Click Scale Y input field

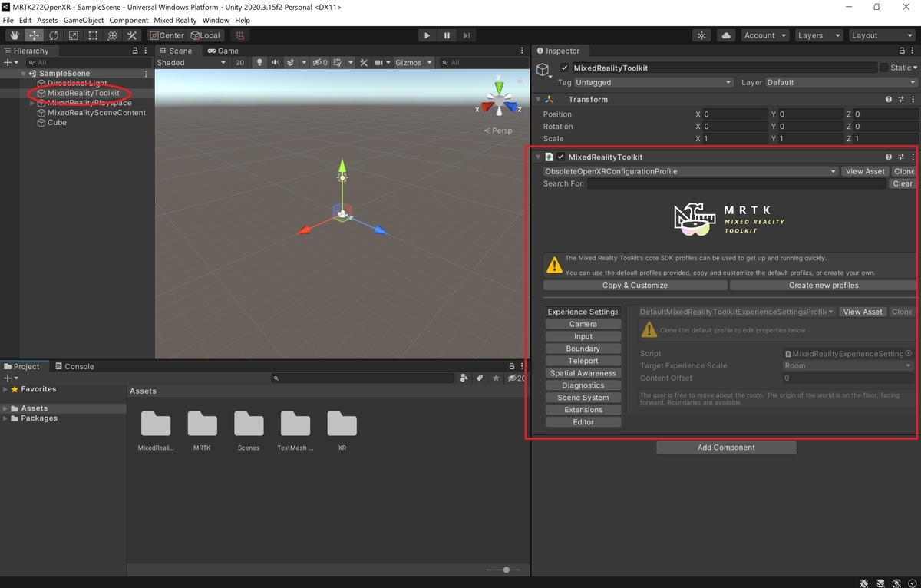(810, 139)
